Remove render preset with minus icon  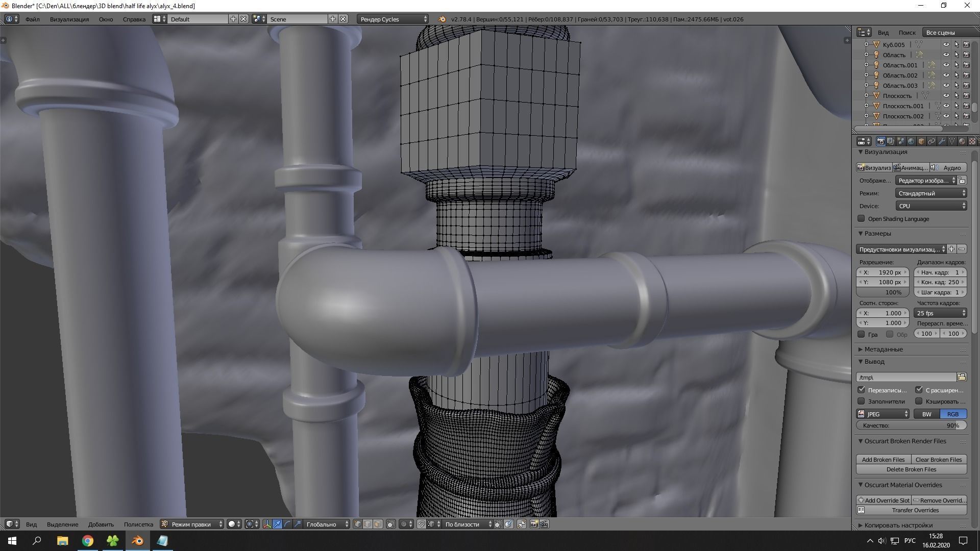click(x=962, y=249)
